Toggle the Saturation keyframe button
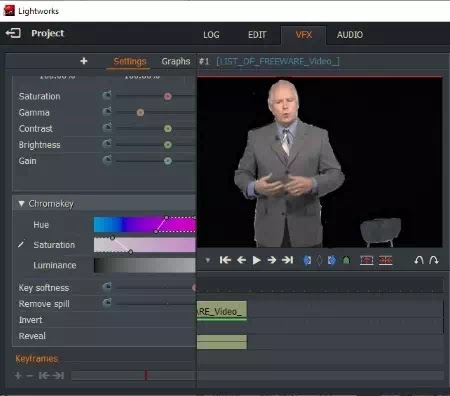The width and height of the screenshot is (450, 396). pyautogui.click(x=107, y=96)
